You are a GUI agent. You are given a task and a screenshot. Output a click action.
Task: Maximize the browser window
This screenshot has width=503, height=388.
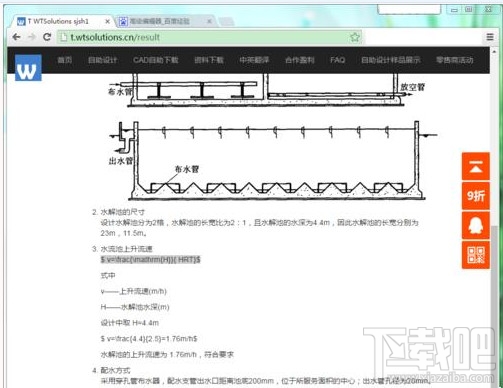(469, 9)
